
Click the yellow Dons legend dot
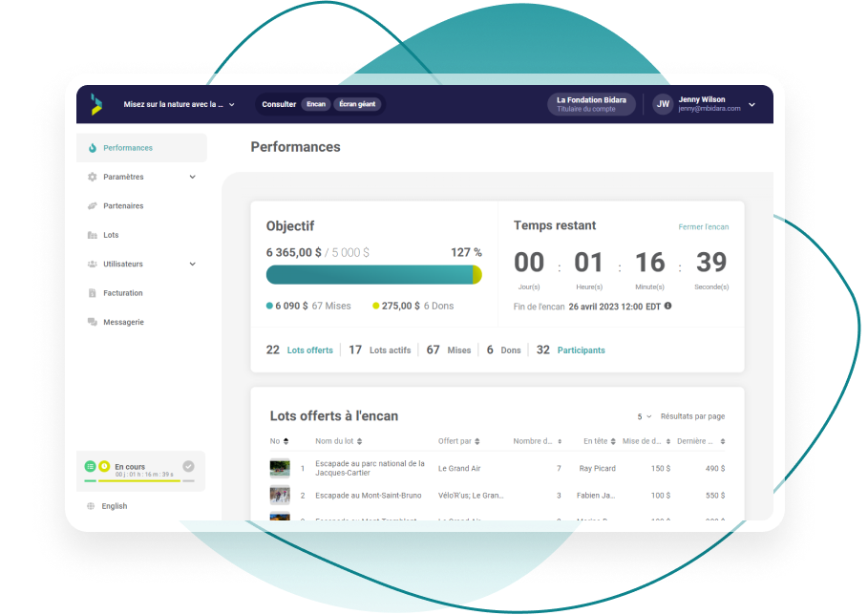pos(376,306)
